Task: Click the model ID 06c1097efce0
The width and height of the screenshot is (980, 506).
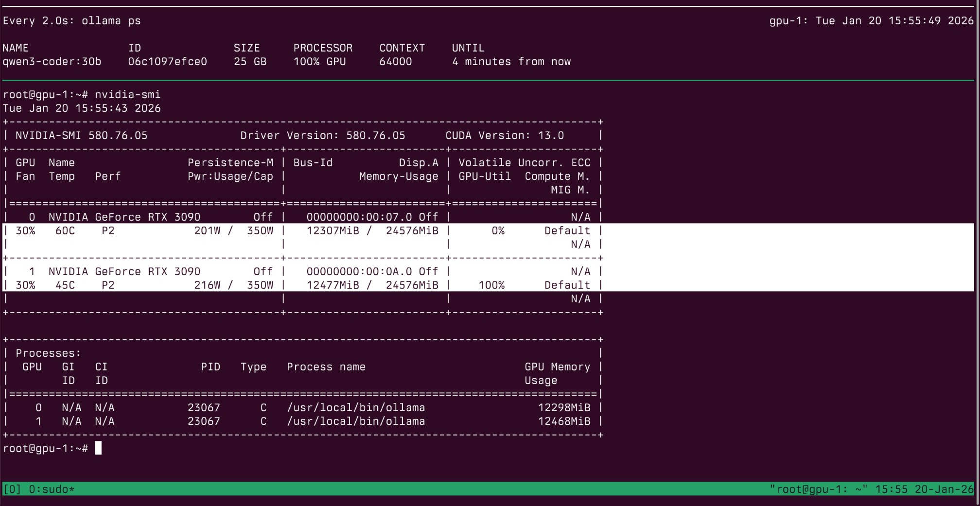Action: (167, 62)
